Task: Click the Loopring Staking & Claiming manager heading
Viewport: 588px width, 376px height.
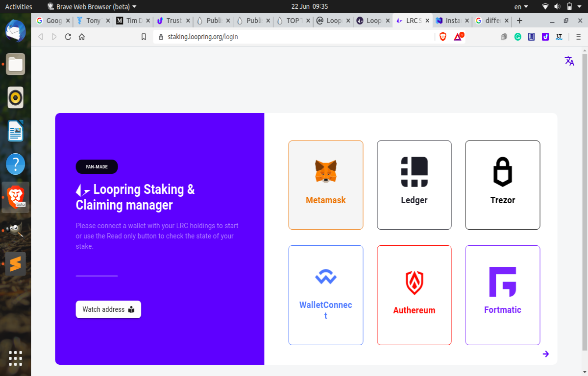Action: click(135, 197)
